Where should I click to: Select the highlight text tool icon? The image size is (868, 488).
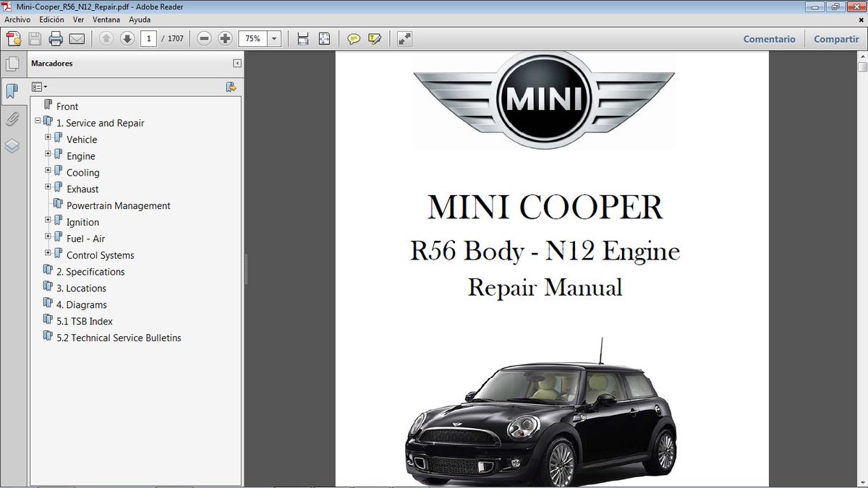pyautogui.click(x=375, y=39)
